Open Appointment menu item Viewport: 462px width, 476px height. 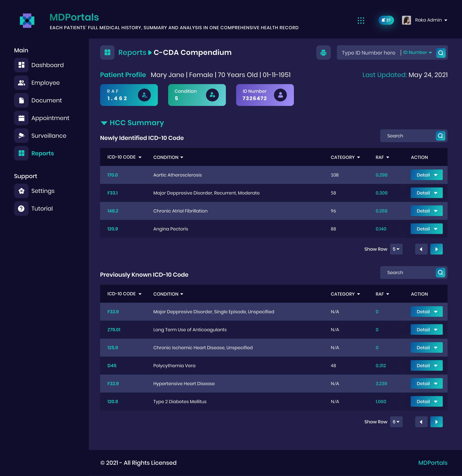click(x=50, y=118)
